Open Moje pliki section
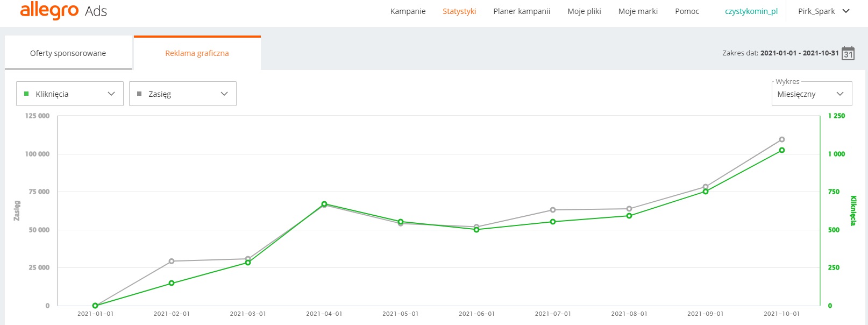 pyautogui.click(x=585, y=11)
